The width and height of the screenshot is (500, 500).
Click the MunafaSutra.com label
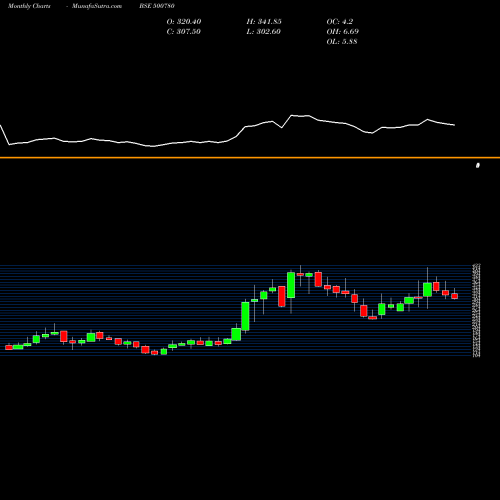click(97, 6)
